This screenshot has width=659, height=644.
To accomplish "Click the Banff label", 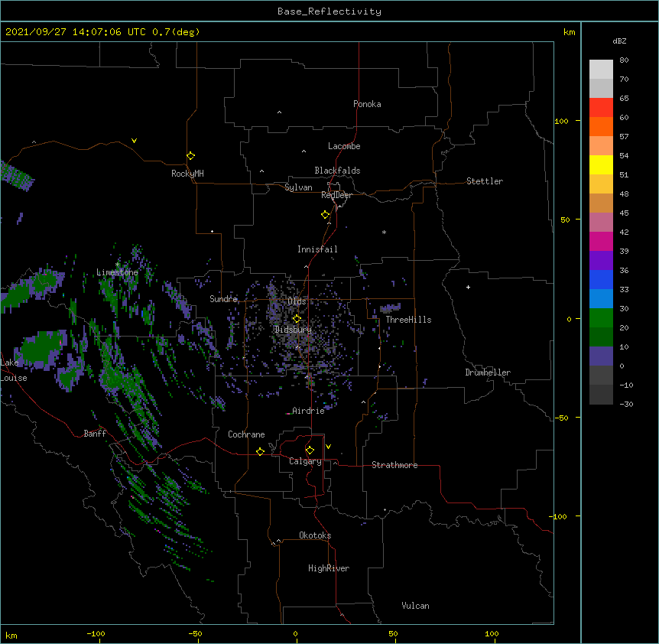I will coord(95,434).
